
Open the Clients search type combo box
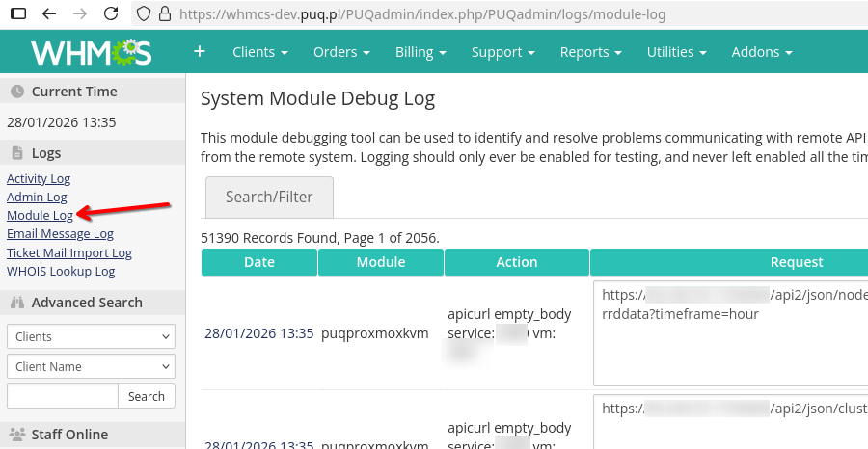[x=92, y=336]
